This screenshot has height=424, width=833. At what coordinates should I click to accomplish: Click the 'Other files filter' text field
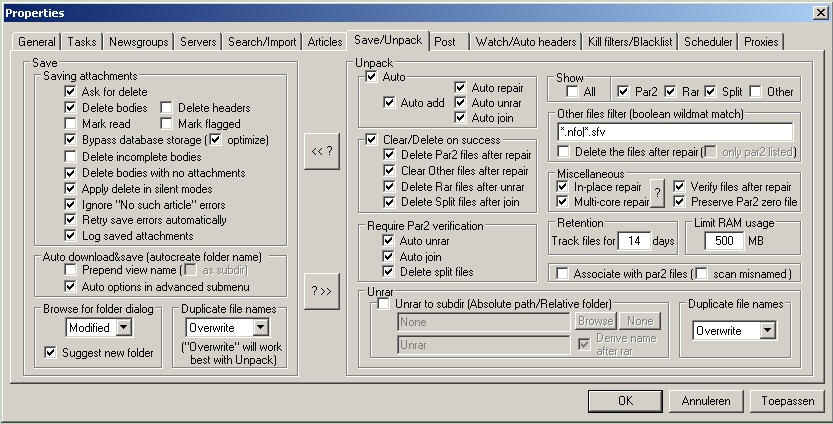coord(675,132)
